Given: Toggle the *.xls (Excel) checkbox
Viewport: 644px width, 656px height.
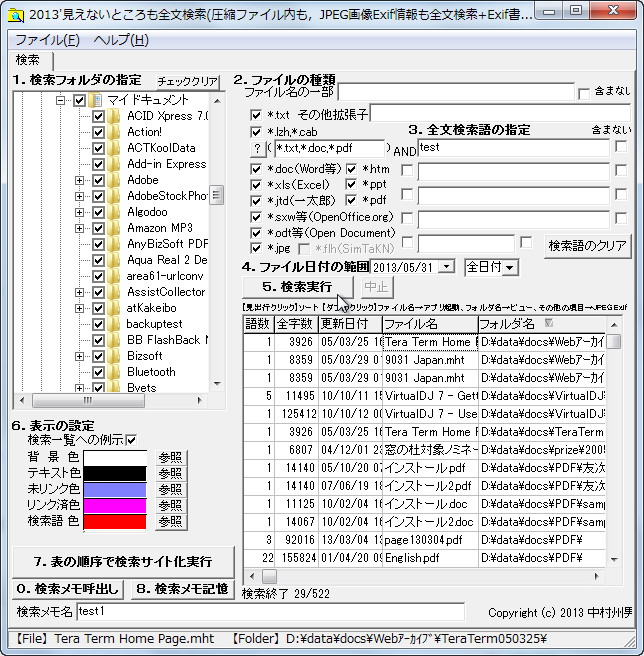Looking at the screenshot, I should click(x=256, y=185).
